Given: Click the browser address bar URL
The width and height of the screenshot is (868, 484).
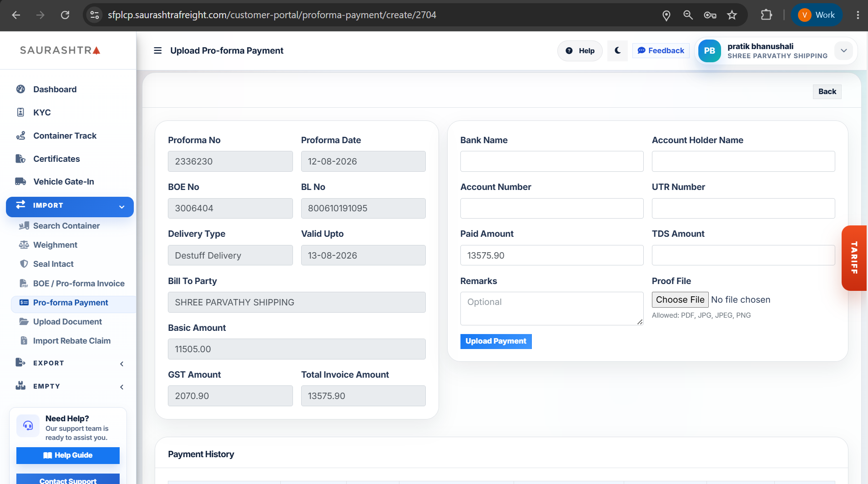Looking at the screenshot, I should (272, 15).
